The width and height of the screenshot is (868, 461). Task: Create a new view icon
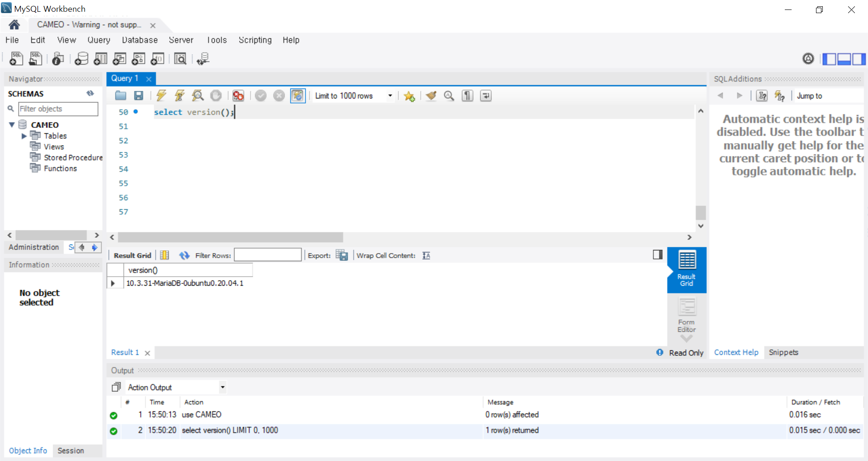coord(119,59)
